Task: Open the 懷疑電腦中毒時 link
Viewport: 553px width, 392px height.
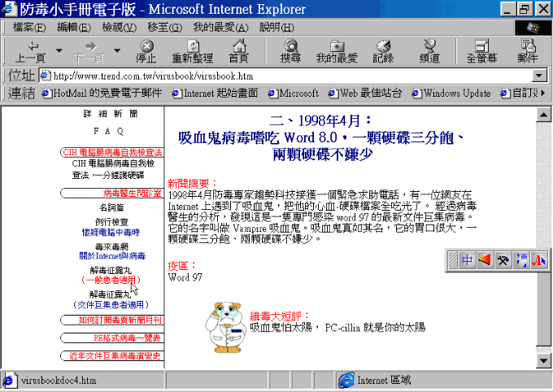Action: tap(111, 233)
